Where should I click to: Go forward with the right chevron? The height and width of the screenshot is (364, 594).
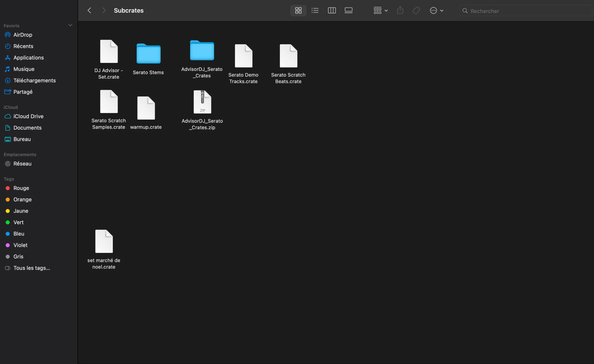[x=104, y=11]
